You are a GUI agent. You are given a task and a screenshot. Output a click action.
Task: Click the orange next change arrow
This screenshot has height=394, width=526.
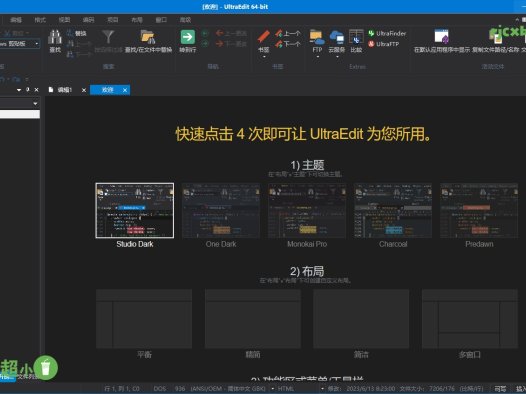pyautogui.click(x=220, y=44)
